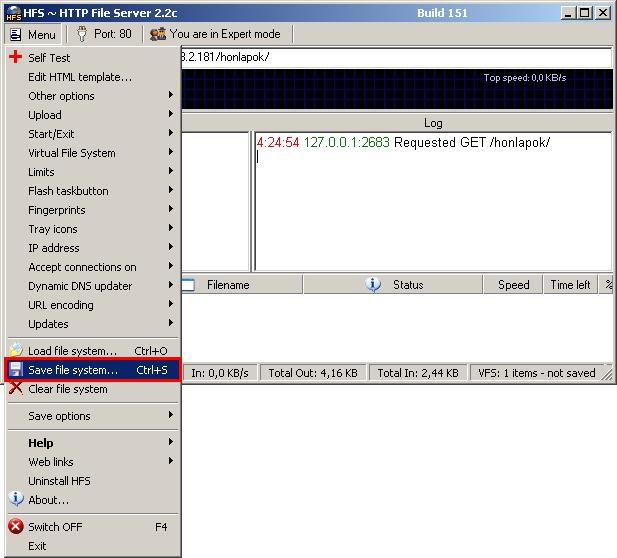This screenshot has width=617, height=558.
Task: Click the plug icon next to Port: 80
Action: tap(81, 34)
